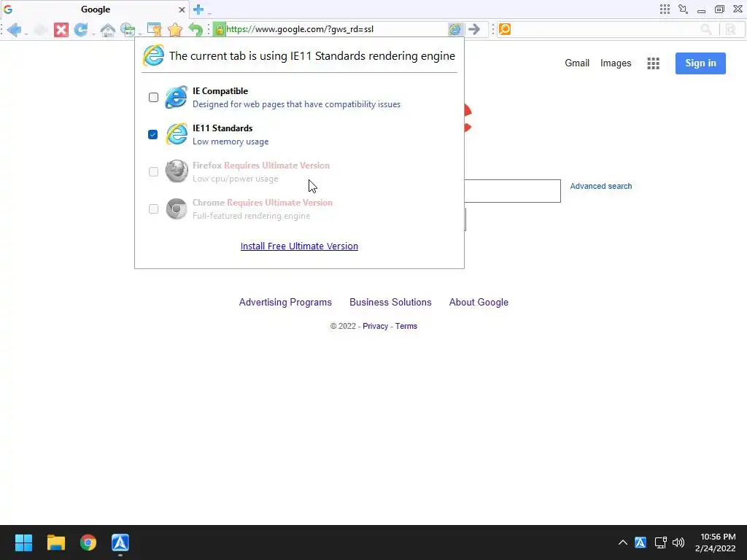Go to the Home page icon
Viewport: 747px width, 560px height.
coord(107,29)
